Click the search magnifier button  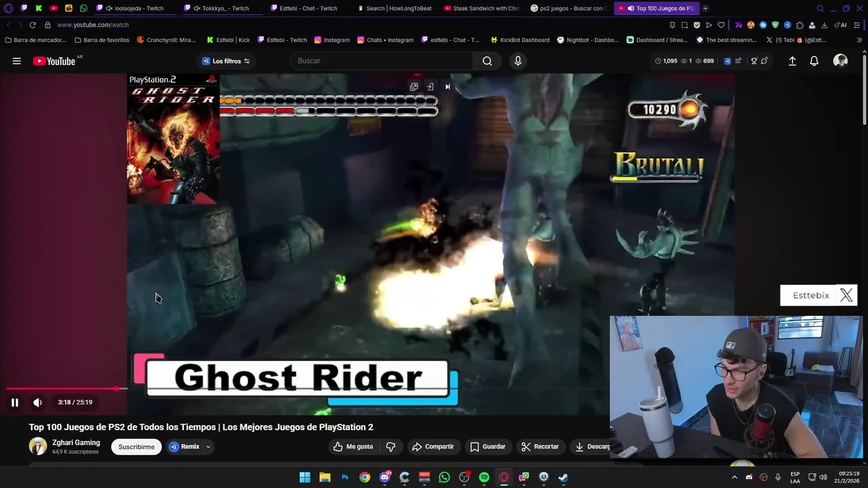coord(487,61)
